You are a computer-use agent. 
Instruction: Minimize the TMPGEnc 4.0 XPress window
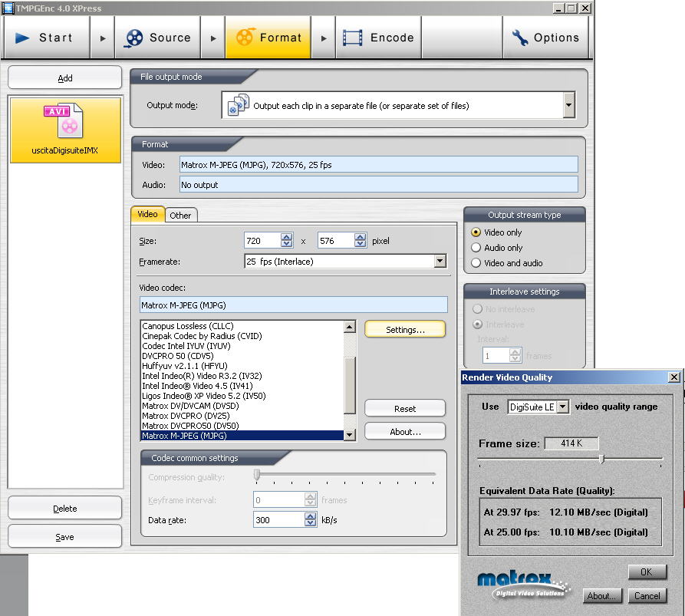(558, 8)
